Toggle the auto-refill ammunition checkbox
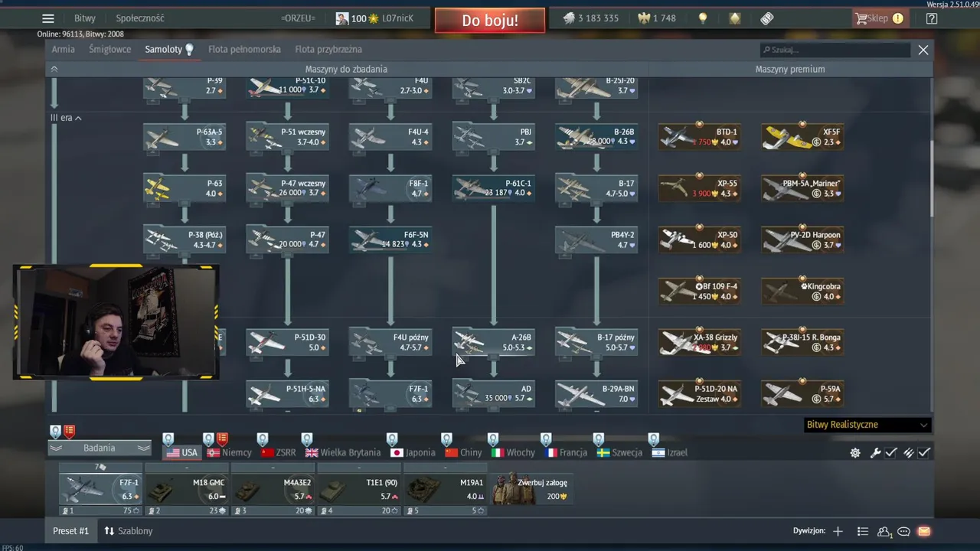The height and width of the screenshot is (551, 980). point(924,452)
